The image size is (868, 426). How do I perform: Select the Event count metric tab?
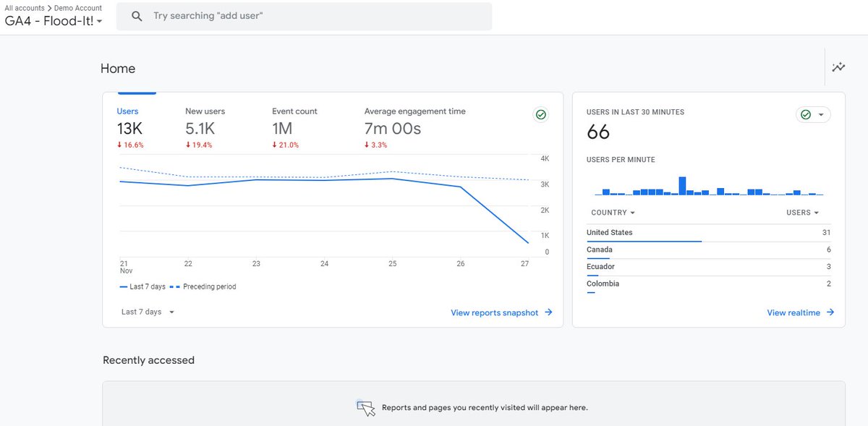click(x=294, y=111)
